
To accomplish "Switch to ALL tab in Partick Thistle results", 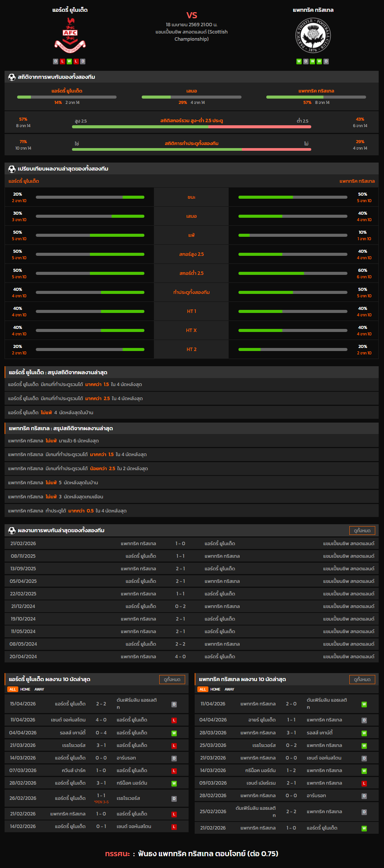I will 203,689.
